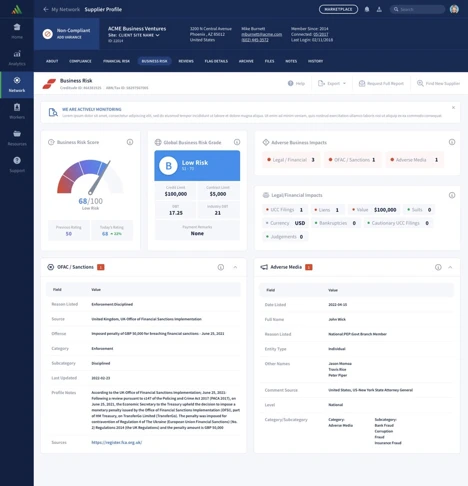Image resolution: width=468 pixels, height=486 pixels.
Task: Click the info icon on Business Risk Score
Action: (x=130, y=142)
